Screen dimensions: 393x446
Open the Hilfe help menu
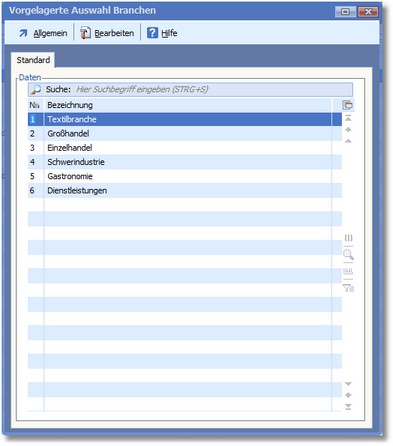[x=162, y=33]
